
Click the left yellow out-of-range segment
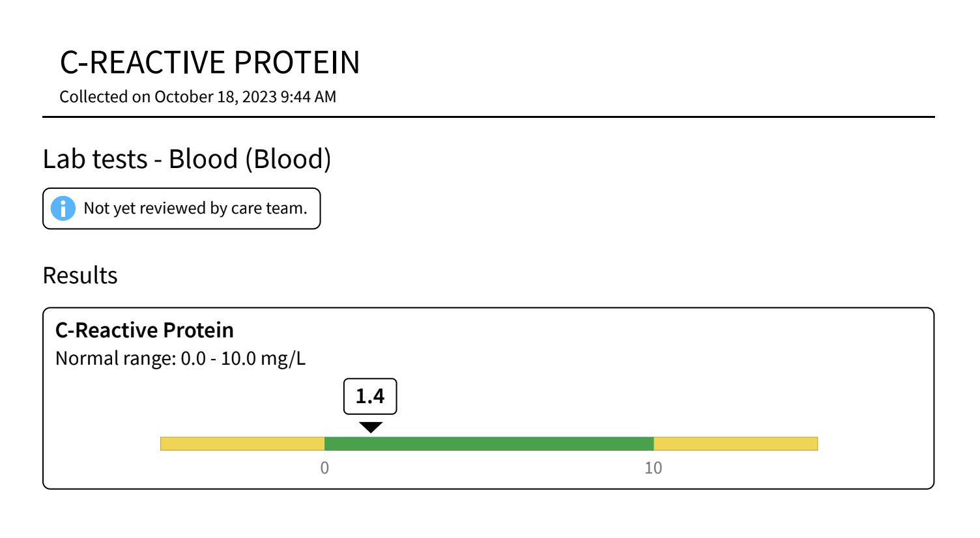coord(242,444)
